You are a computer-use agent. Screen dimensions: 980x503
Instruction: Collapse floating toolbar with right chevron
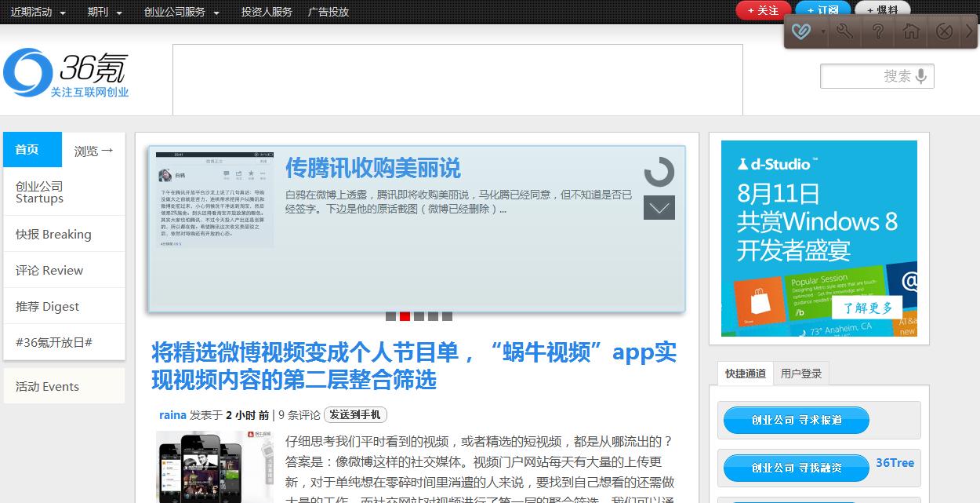click(969, 31)
